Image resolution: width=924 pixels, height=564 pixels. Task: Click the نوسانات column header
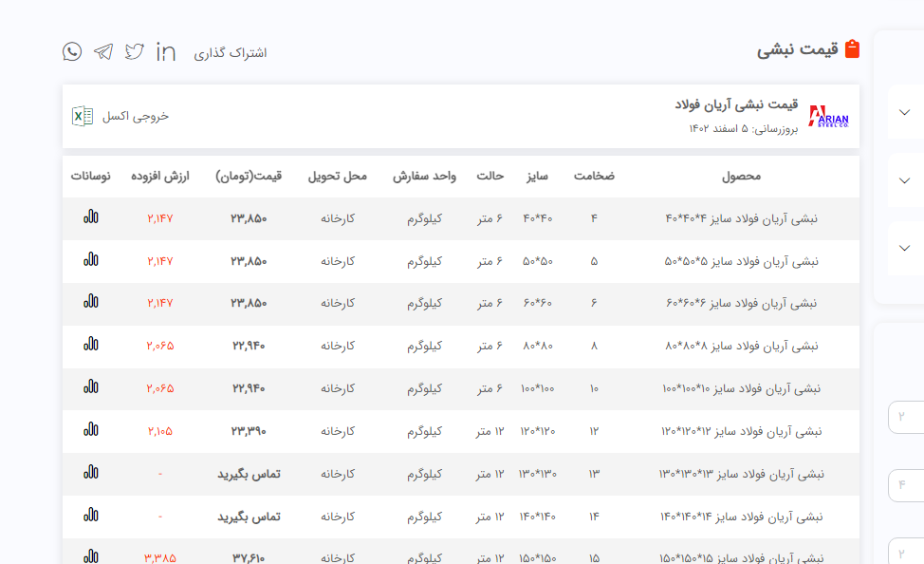pyautogui.click(x=91, y=177)
